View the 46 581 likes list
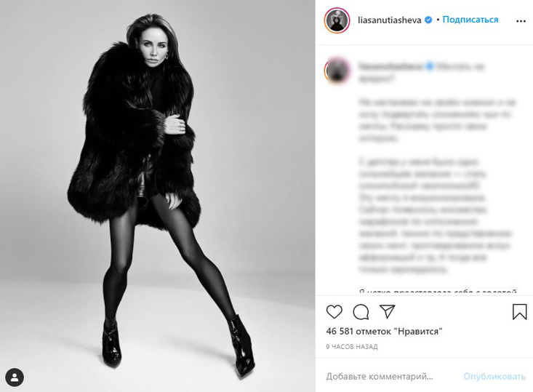Screen dimensions: 533x392 384,331
